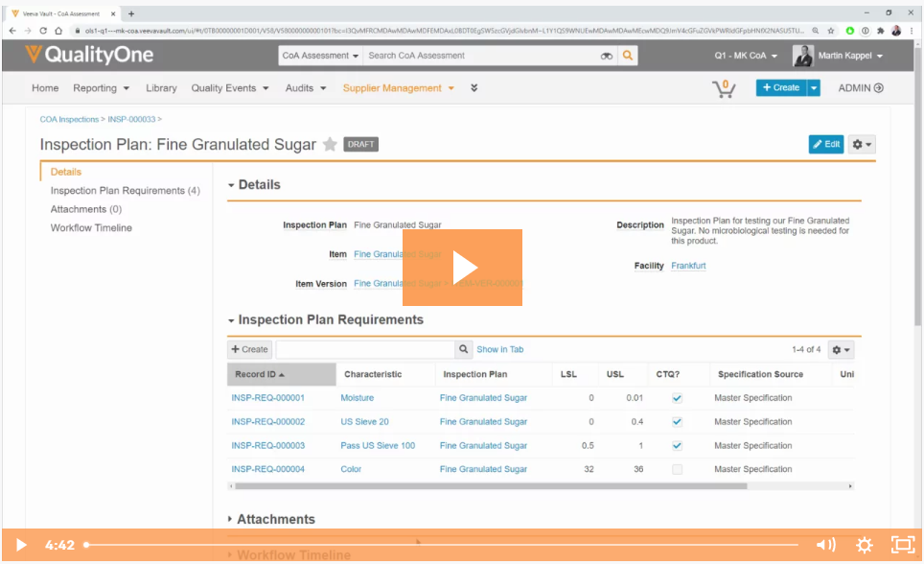Click the binoculars advanced search icon
Image resolution: width=924 pixels, height=564 pixels.
tap(607, 56)
